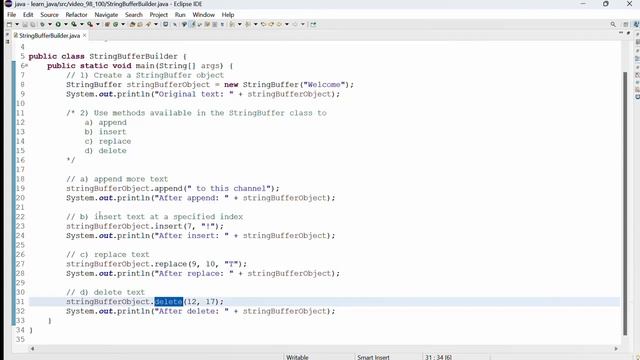Open the Help menu
640x360 pixels.
click(228, 15)
